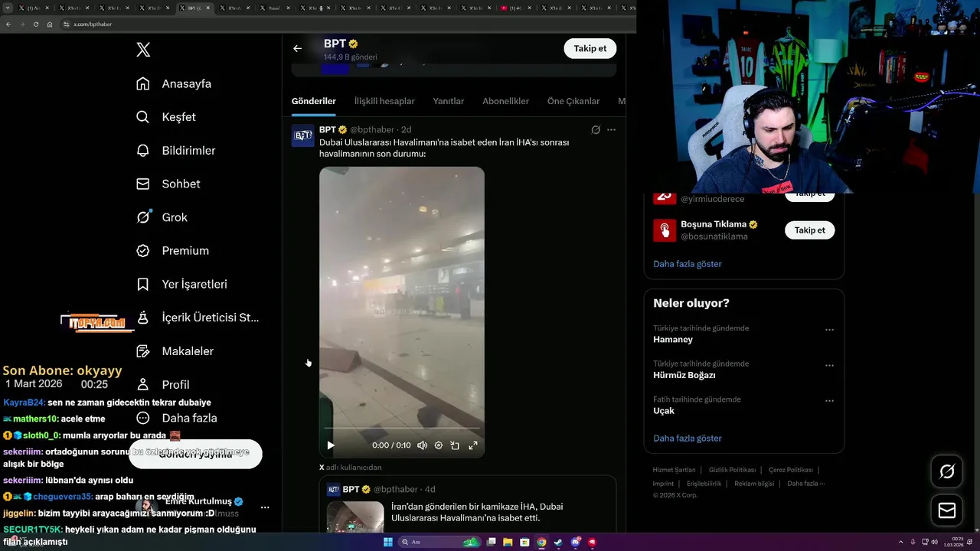Click site info icon in address bar
Screen dimensions: 980x551
pos(67,24)
